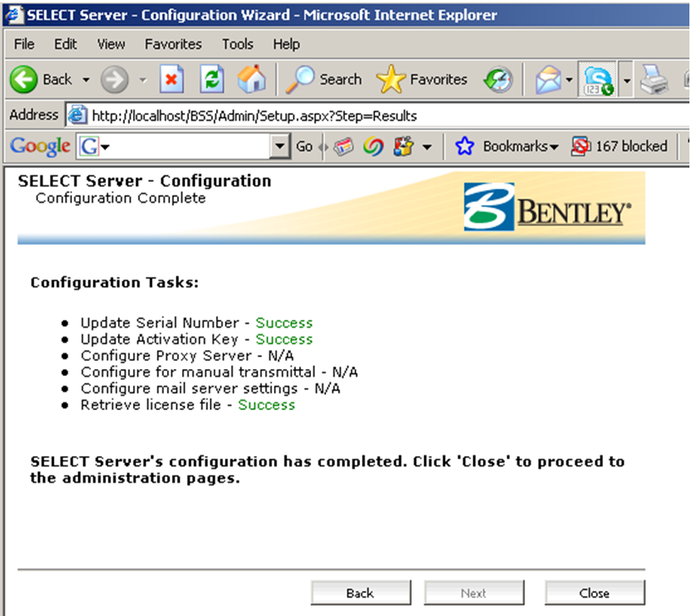Viewport: 691px width, 616px height.
Task: Click the Bentley logo image
Action: click(548, 207)
